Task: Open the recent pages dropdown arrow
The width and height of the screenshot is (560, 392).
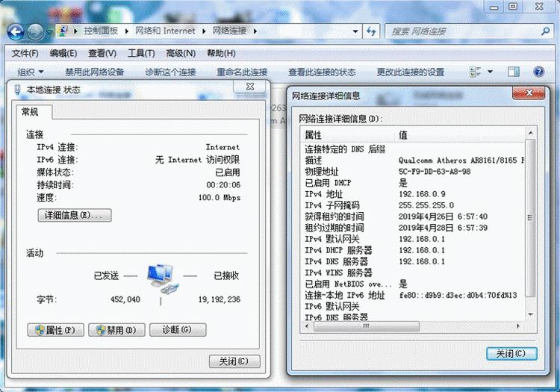Action: [x=49, y=32]
